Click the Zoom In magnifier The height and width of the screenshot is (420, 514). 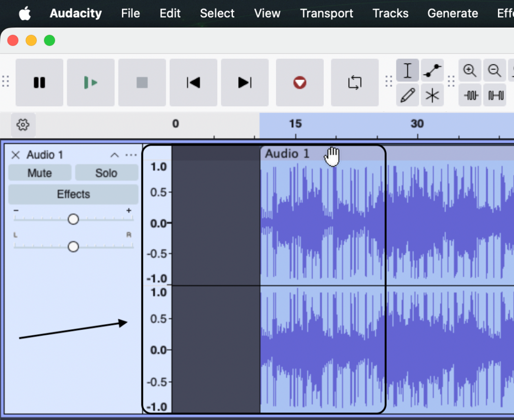[x=470, y=71]
